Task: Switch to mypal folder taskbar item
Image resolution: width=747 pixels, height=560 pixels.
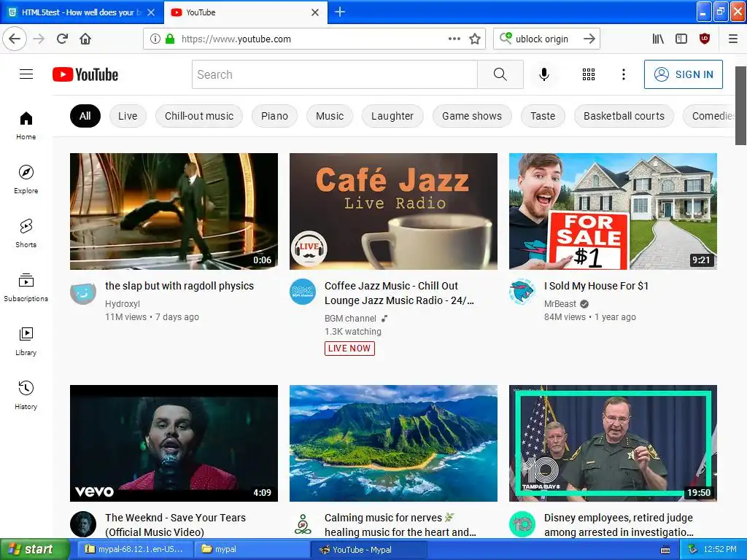Action: [x=251, y=550]
